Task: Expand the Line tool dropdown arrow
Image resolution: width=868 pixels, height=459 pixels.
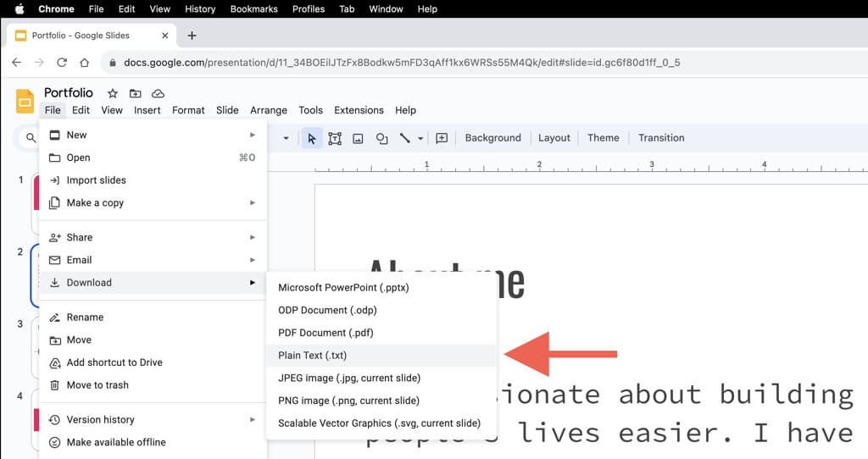Action: (419, 138)
